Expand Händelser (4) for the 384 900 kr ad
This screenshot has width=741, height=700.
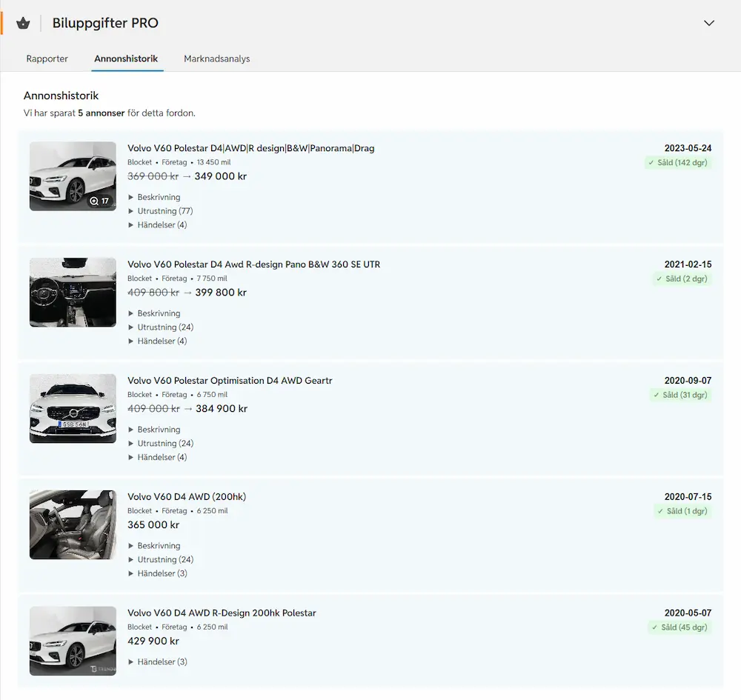(158, 457)
